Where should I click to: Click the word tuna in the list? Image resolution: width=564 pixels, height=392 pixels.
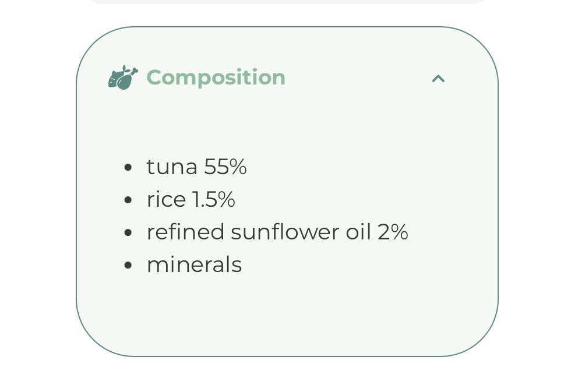point(172,167)
